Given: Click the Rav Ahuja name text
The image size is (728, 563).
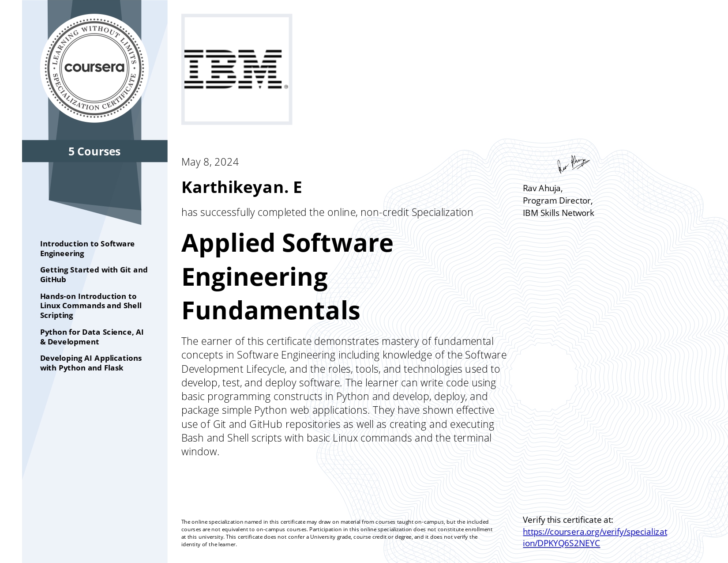Looking at the screenshot, I should tap(542, 189).
